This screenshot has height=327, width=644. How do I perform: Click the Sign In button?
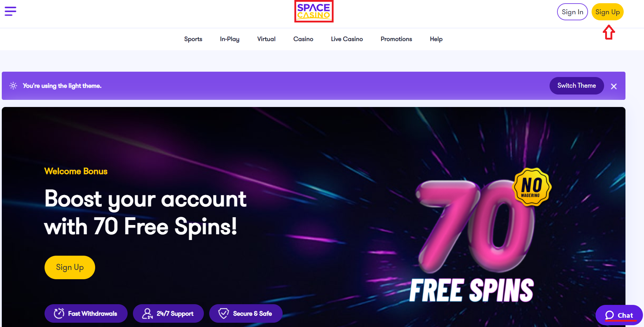tap(572, 12)
